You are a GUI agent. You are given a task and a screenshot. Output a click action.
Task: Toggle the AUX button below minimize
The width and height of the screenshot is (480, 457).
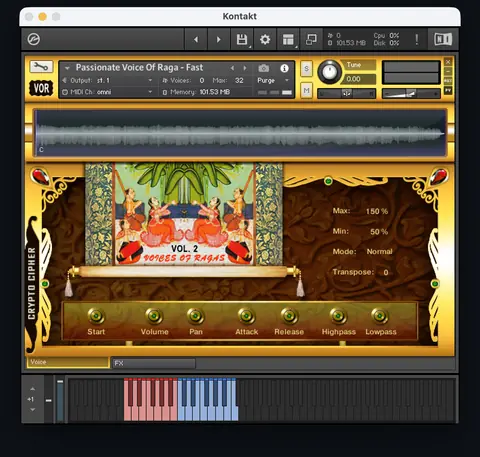pos(448,81)
